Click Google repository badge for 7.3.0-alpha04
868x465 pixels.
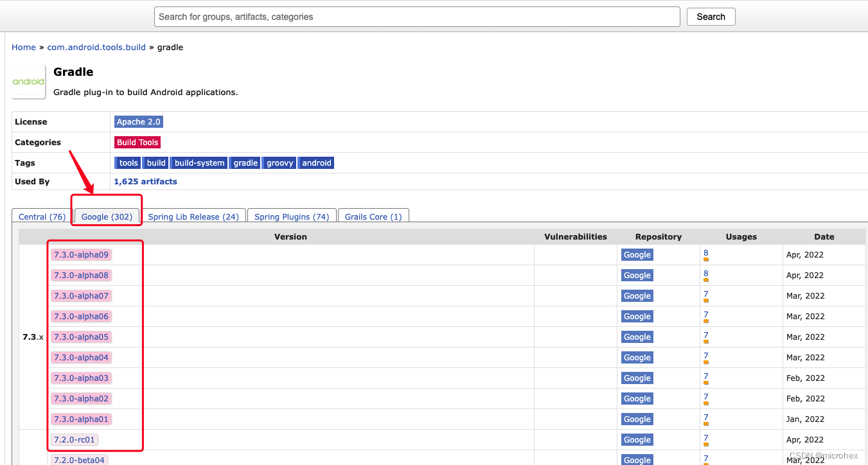pyautogui.click(x=637, y=358)
